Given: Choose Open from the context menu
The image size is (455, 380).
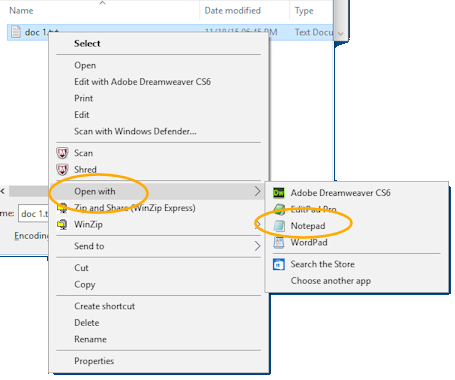Looking at the screenshot, I should coord(159,65).
